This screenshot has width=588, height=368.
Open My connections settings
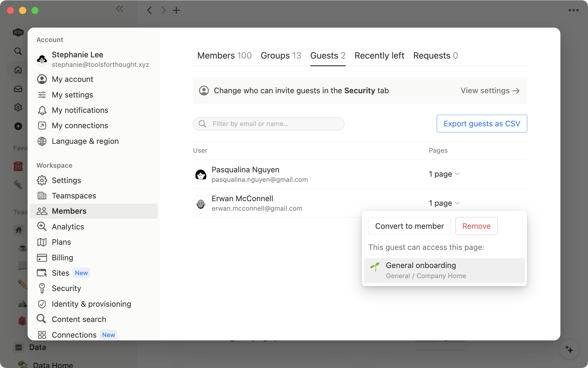(80, 125)
